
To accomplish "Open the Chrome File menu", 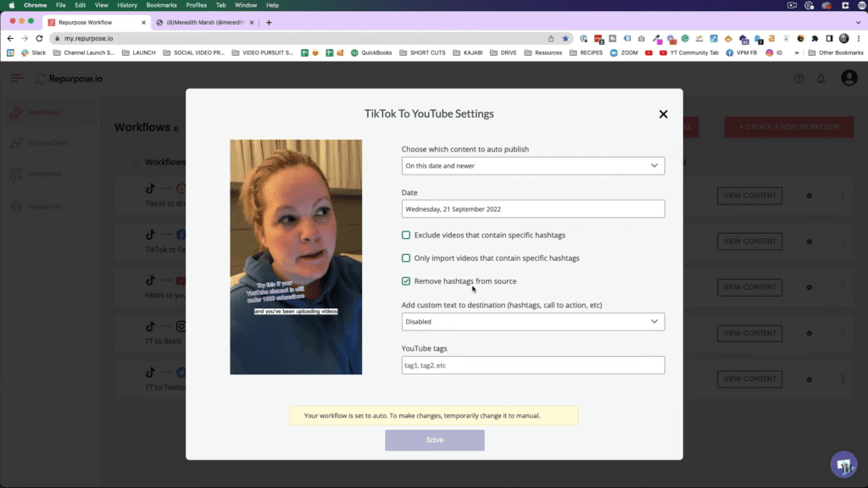I will (61, 5).
